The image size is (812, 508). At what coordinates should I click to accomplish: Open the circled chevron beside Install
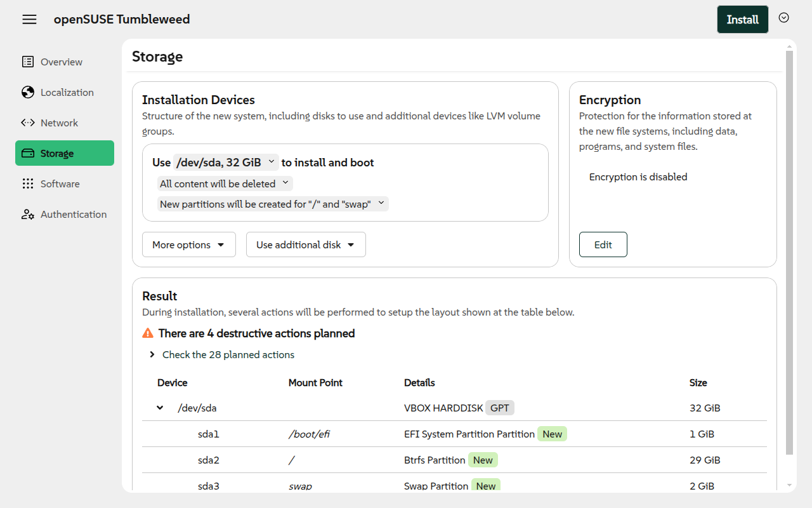(784, 18)
